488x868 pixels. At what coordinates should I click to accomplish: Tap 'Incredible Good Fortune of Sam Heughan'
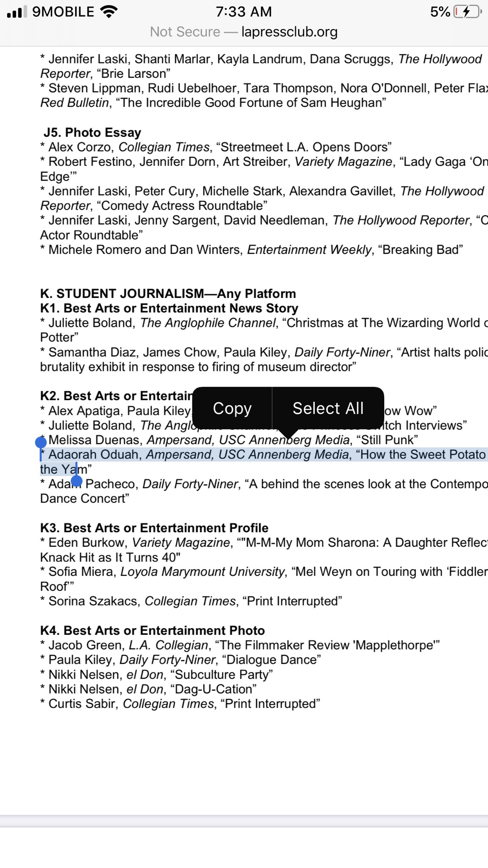pos(251,103)
